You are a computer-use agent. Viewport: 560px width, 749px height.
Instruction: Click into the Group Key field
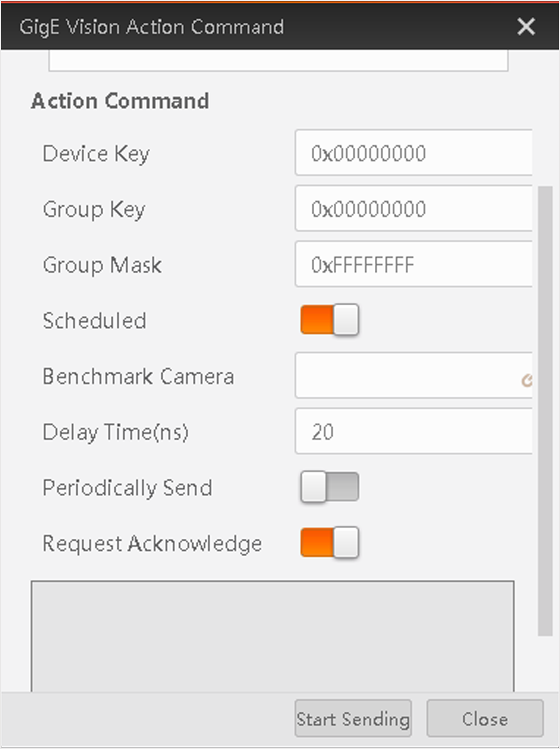[x=414, y=209]
